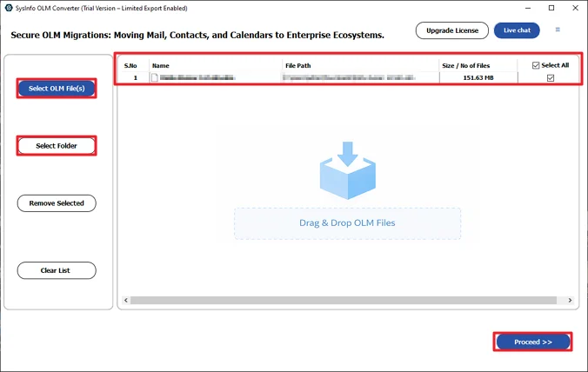The width and height of the screenshot is (588, 372).
Task: Click the Clear List button
Action: [57, 270]
